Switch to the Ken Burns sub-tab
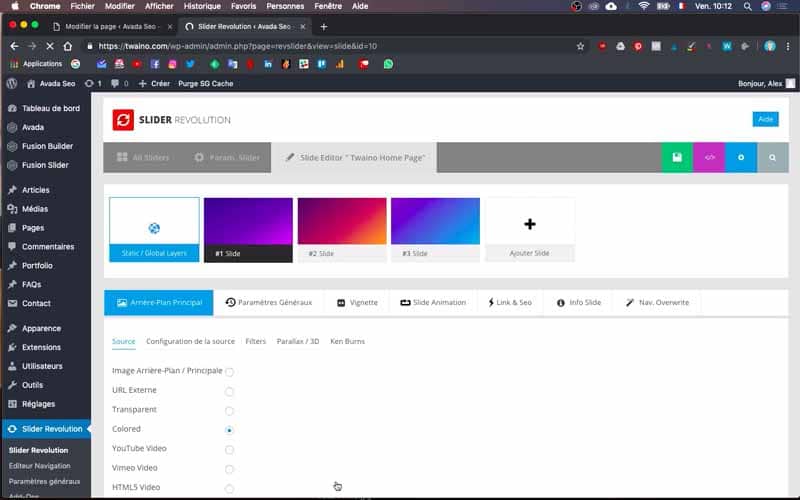Image resolution: width=800 pixels, height=500 pixels. (x=347, y=341)
